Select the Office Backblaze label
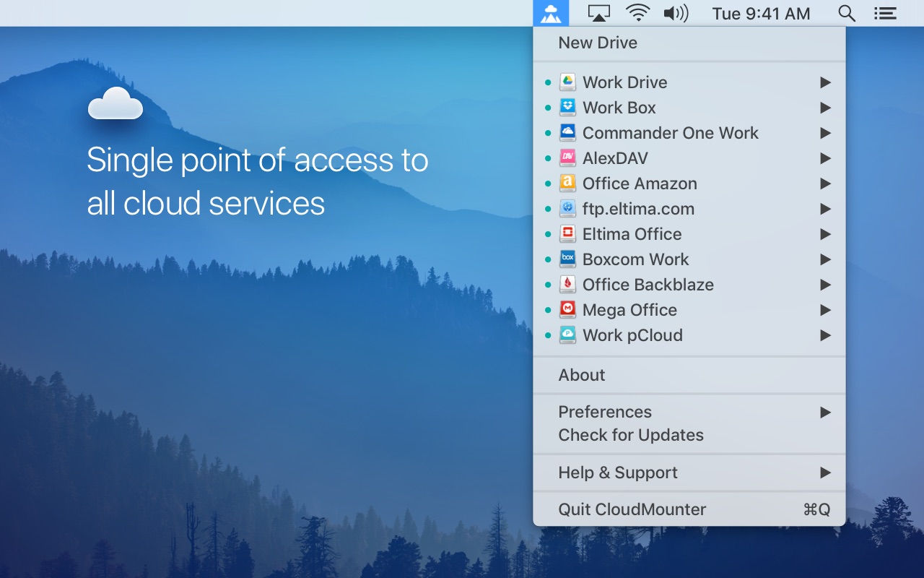 [x=648, y=285]
